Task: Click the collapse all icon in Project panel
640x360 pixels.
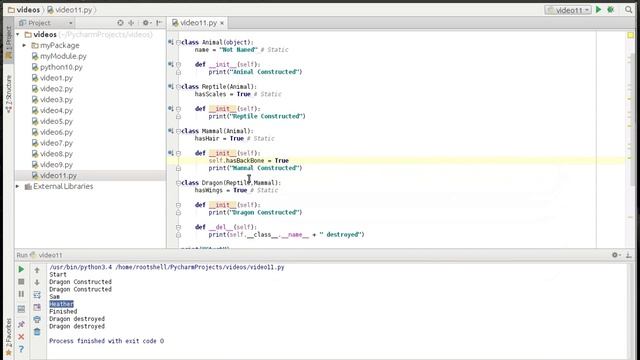Action: (x=131, y=23)
